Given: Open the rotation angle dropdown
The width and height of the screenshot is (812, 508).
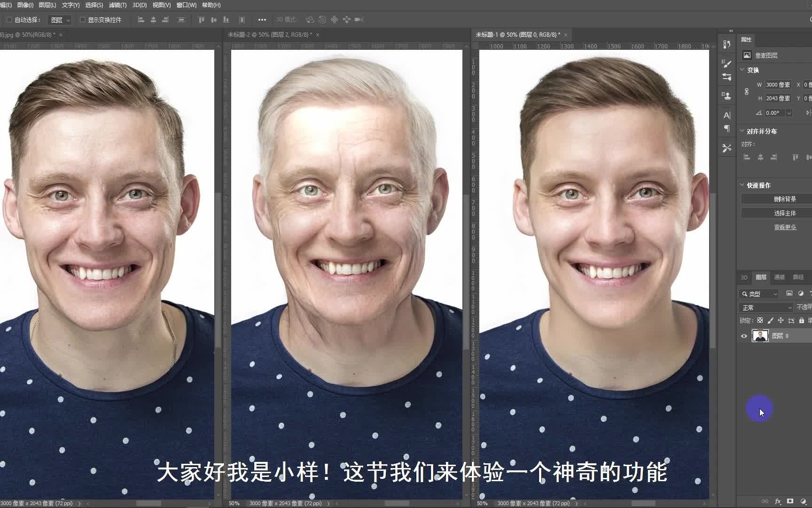Looking at the screenshot, I should click(789, 112).
